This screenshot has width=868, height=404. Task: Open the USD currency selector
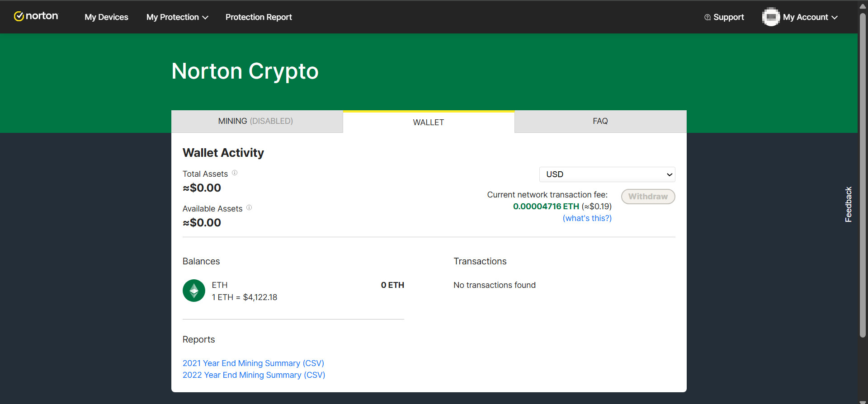tap(607, 174)
